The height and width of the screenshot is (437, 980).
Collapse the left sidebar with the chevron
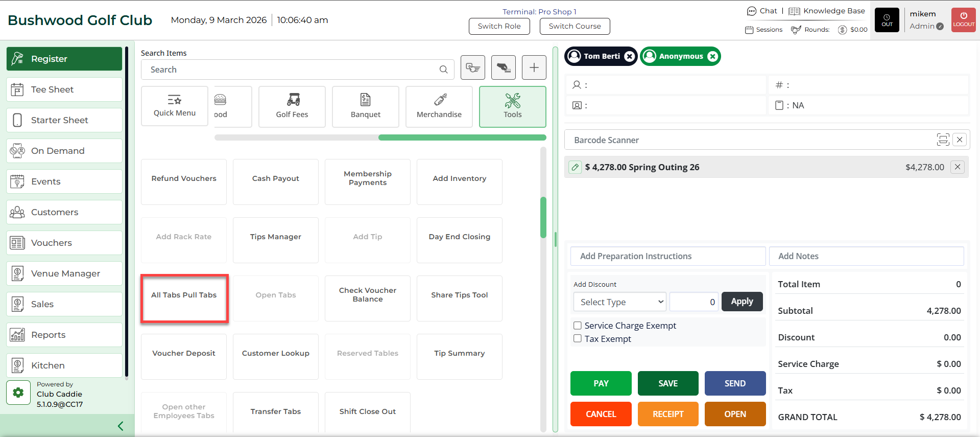[121, 426]
